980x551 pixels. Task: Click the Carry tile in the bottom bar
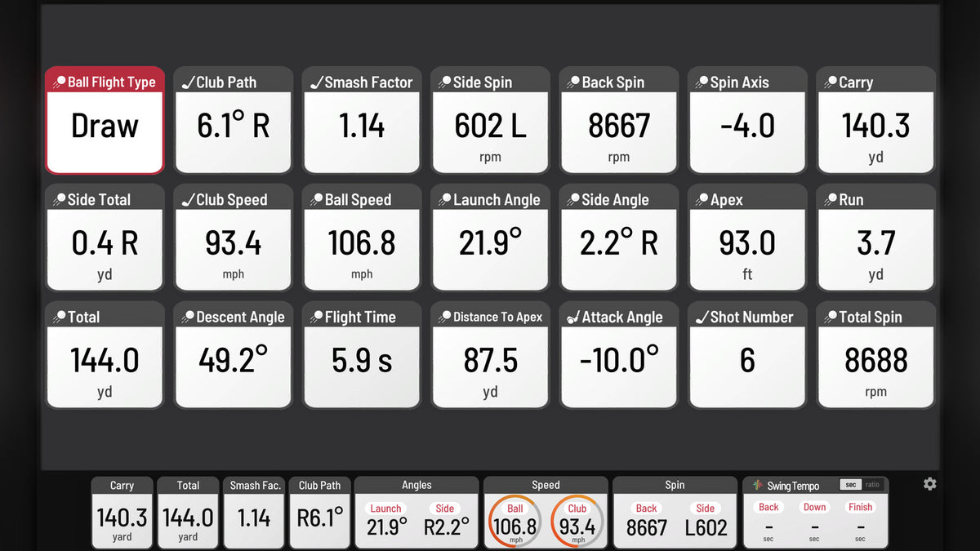[122, 513]
